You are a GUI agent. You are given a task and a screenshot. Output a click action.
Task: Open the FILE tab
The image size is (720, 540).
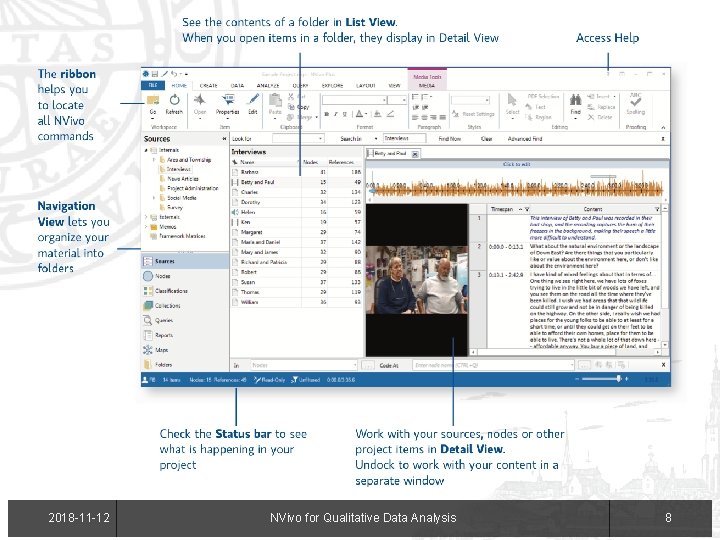coord(153,85)
